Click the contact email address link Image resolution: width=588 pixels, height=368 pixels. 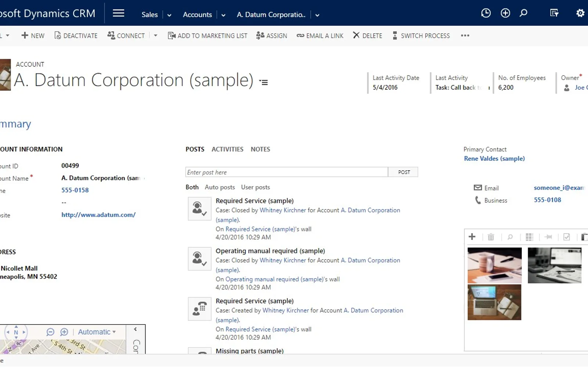(x=559, y=188)
